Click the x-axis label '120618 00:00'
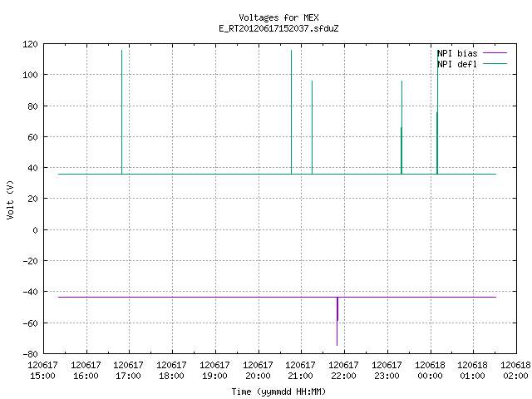Viewport: 532px width, 399px height. click(x=430, y=371)
